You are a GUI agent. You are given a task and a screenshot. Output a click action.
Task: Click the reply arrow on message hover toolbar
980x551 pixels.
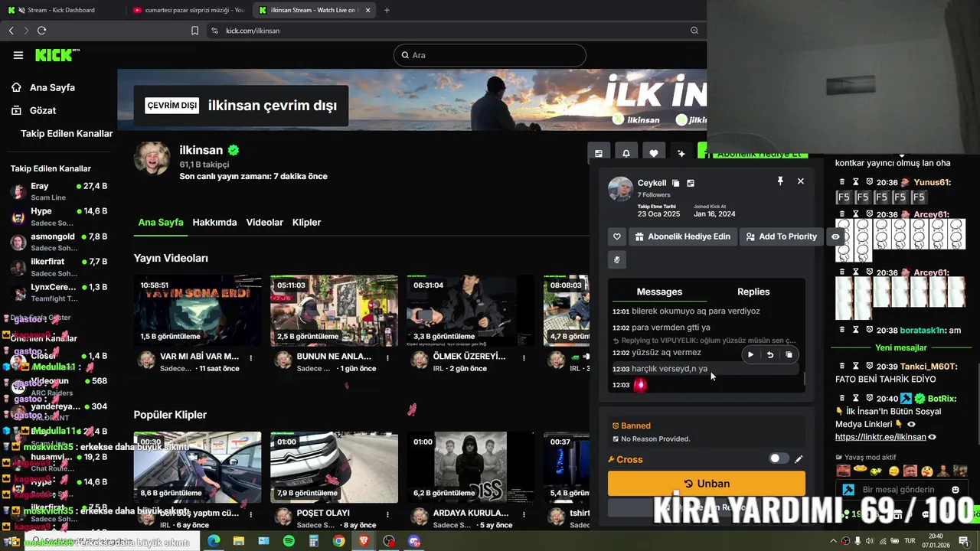pyautogui.click(x=769, y=354)
